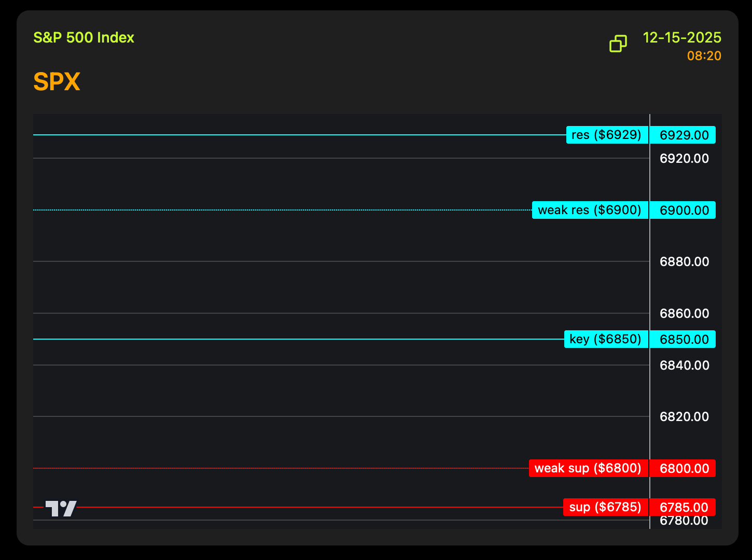Screen dimensions: 752x560
Task: Click the 6785.00 red price tag
Action: coord(684,507)
